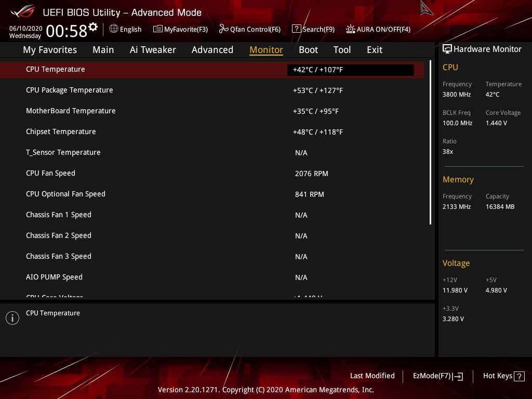Screen dimensions: 532x399
Task: Select the Monitor tab
Action: (x=266, y=50)
